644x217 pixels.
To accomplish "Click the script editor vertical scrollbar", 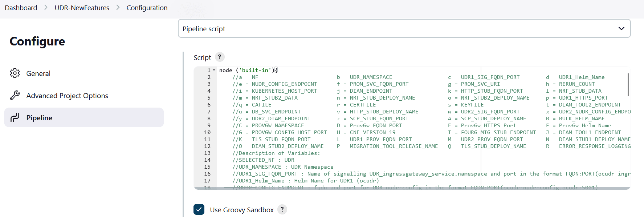I will (628, 85).
